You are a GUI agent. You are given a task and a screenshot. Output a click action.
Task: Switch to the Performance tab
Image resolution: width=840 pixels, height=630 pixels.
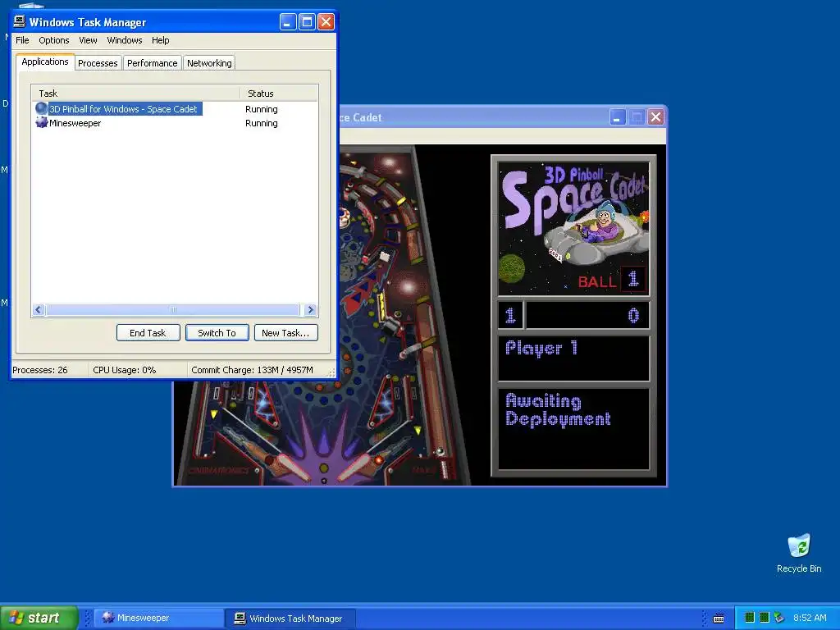pyautogui.click(x=152, y=63)
